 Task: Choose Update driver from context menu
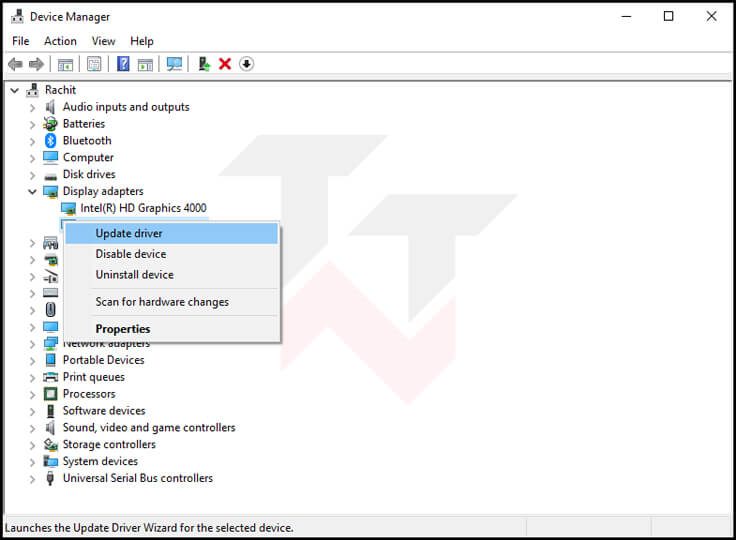(x=172, y=233)
